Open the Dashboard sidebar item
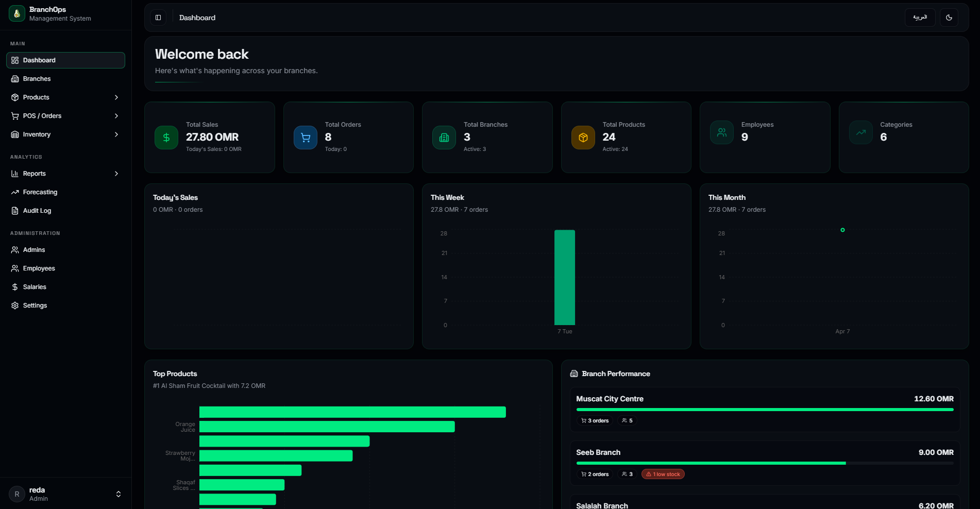 (65, 60)
